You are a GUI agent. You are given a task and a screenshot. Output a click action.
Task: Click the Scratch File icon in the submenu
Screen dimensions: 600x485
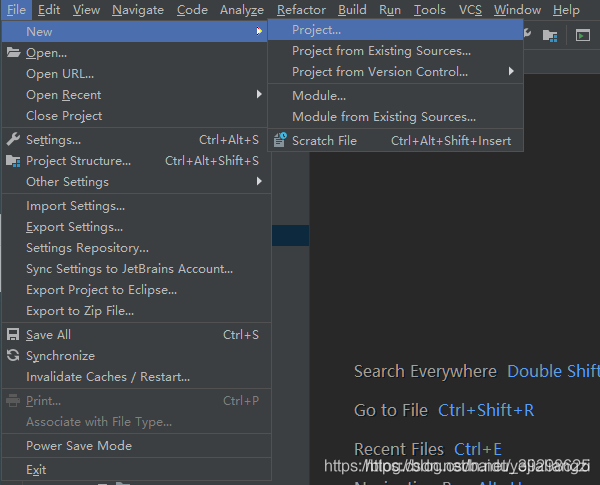click(x=279, y=141)
